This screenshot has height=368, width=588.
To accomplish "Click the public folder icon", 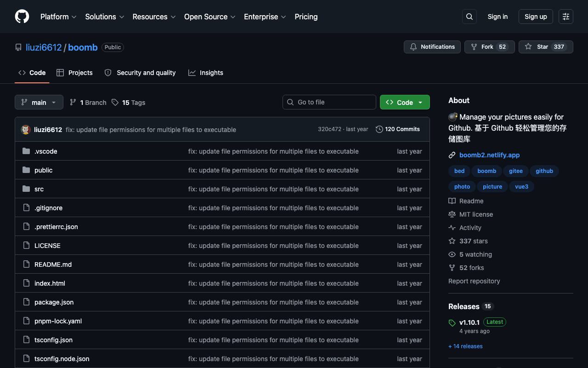I will pos(26,170).
